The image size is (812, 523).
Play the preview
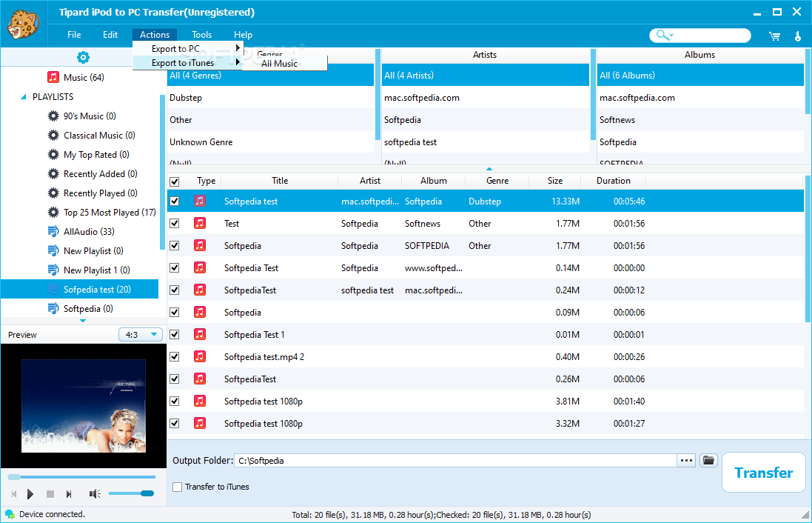[x=30, y=494]
